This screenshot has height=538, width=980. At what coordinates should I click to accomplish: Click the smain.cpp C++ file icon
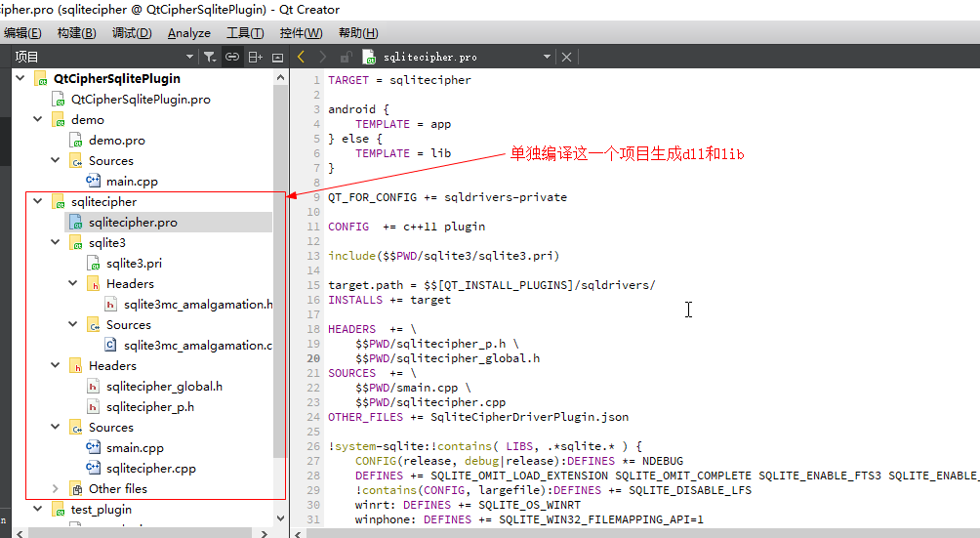tap(93, 447)
